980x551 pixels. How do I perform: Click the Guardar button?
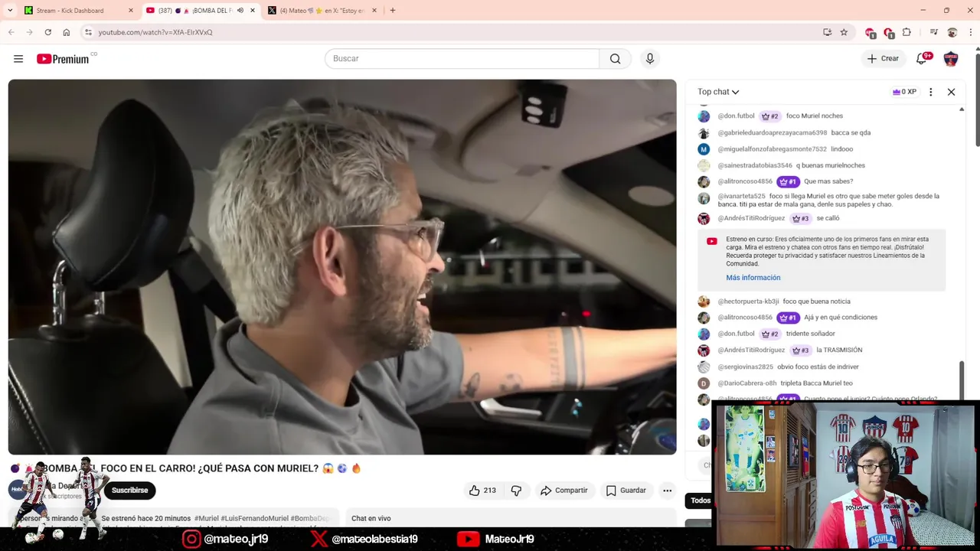626,491
